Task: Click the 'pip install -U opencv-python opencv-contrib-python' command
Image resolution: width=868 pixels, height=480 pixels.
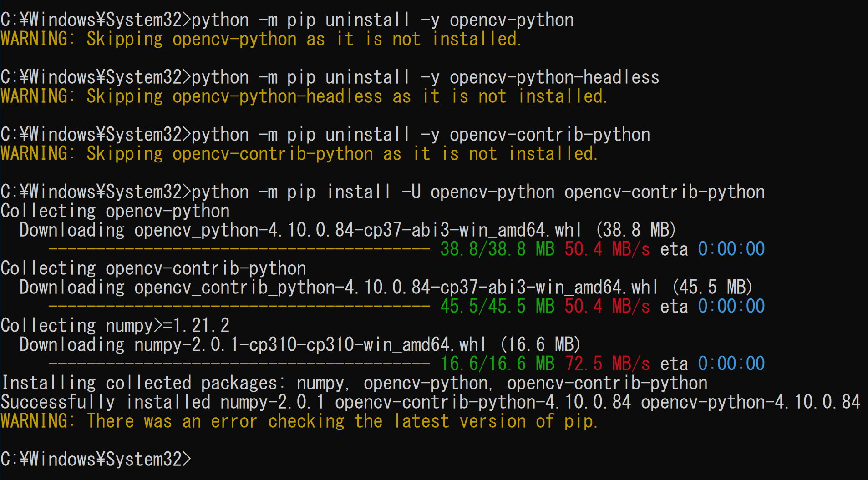Action: (383, 192)
